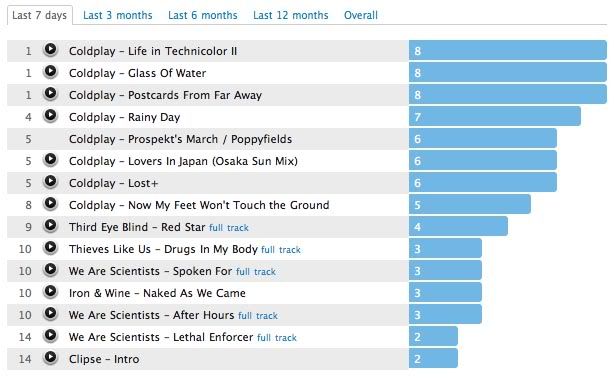Open full track link for Red Star

229,228
